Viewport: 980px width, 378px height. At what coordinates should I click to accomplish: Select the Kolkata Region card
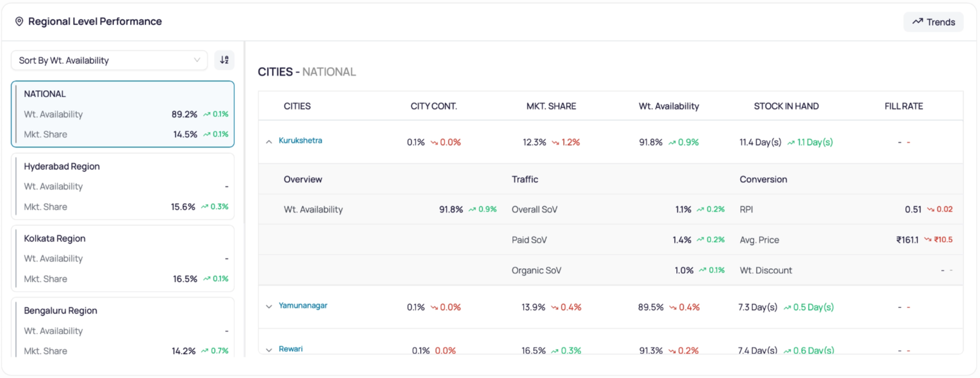pos(123,258)
